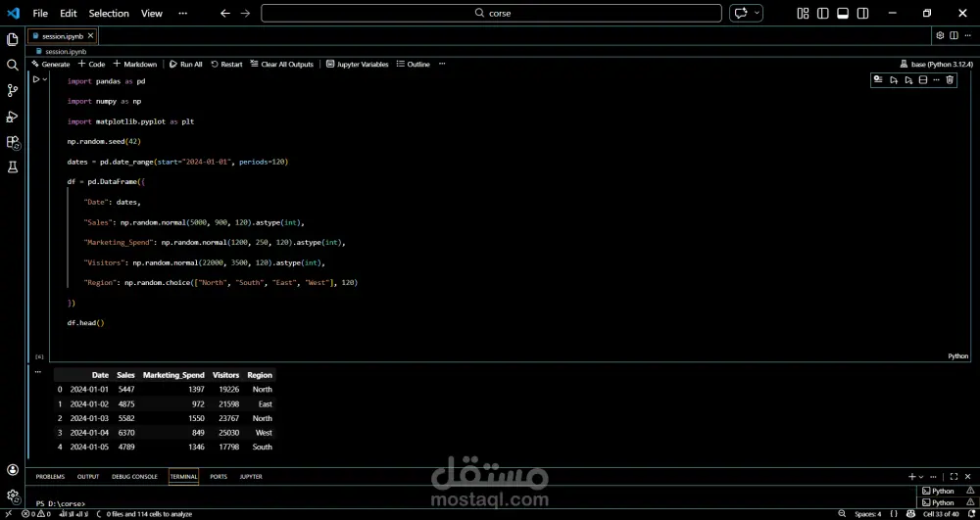Restart the notebook kernel
This screenshot has width=980, height=520.
click(226, 64)
